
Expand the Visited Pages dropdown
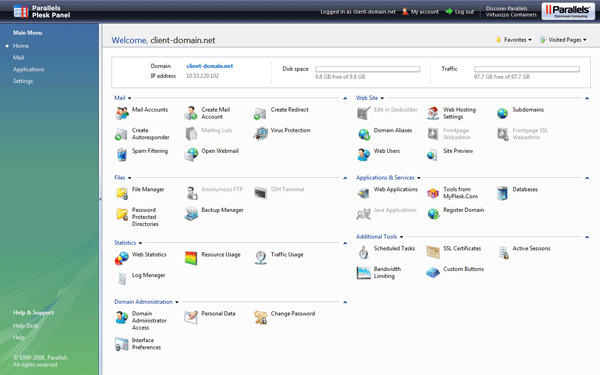[563, 39]
